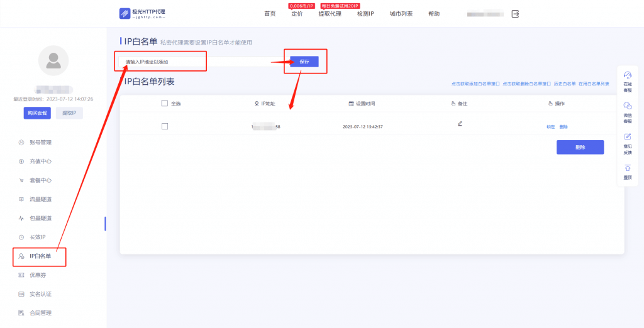Open WeChat customer service icon
Viewport: 644px width, 328px height.
(627, 106)
